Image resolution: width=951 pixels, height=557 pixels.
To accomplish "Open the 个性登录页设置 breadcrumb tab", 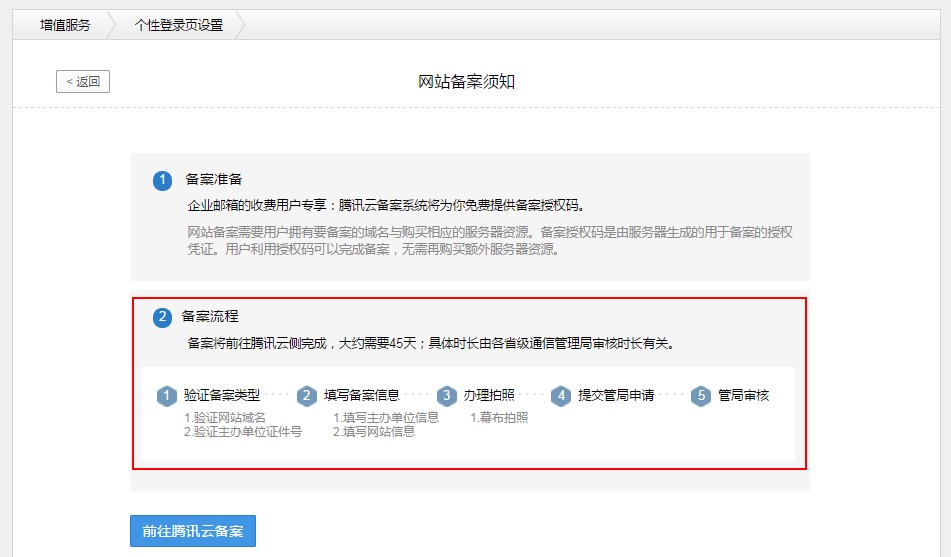I will (x=179, y=25).
